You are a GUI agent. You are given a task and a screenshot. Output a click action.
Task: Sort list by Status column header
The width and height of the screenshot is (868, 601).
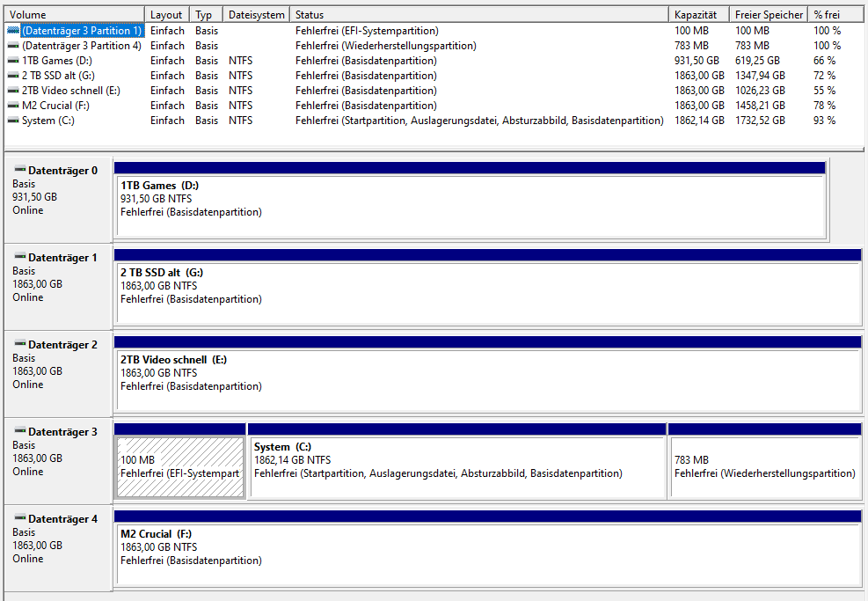(479, 14)
